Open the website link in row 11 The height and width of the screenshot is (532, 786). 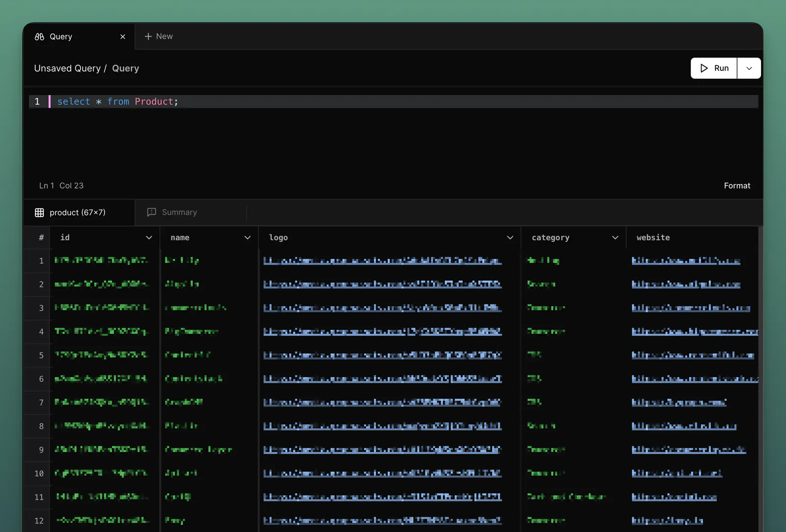point(674,497)
